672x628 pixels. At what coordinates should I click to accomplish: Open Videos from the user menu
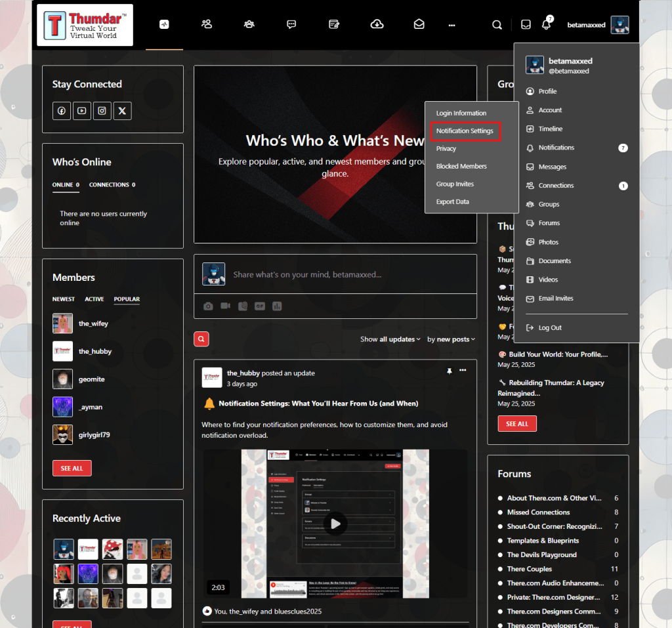(x=542, y=280)
